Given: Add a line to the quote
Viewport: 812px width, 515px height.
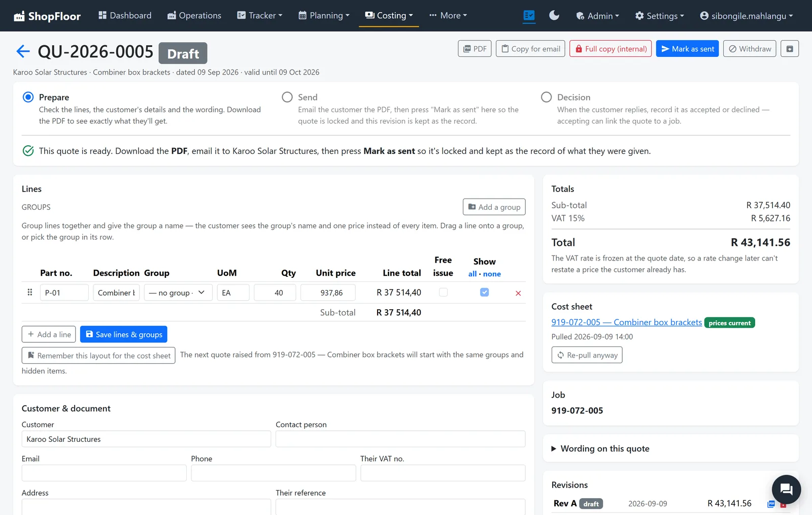Looking at the screenshot, I should click(x=49, y=334).
